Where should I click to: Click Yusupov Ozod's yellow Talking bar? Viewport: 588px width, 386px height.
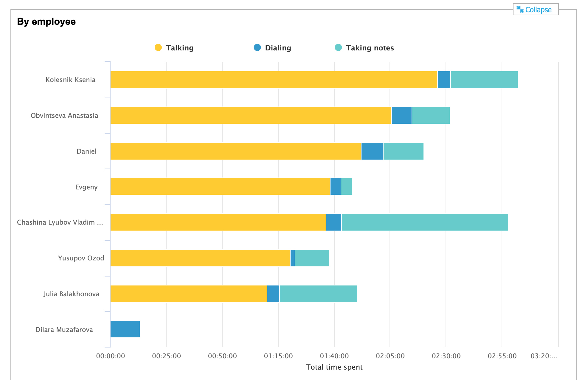(200, 258)
